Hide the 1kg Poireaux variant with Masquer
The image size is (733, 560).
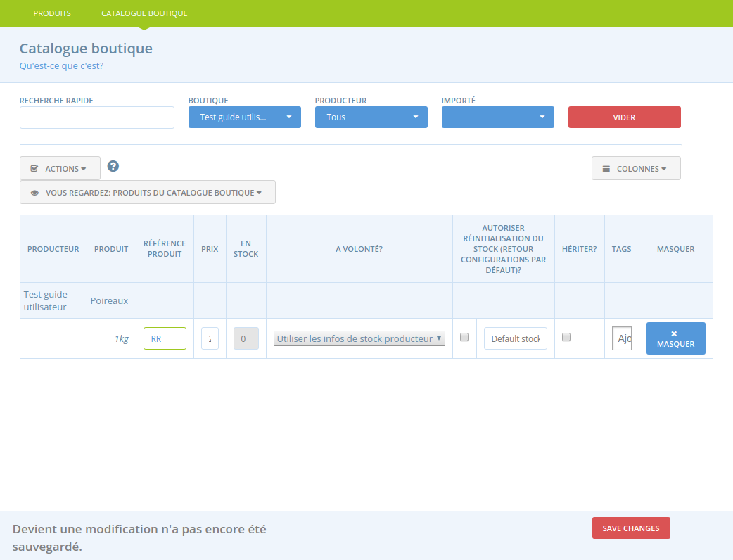(x=675, y=338)
